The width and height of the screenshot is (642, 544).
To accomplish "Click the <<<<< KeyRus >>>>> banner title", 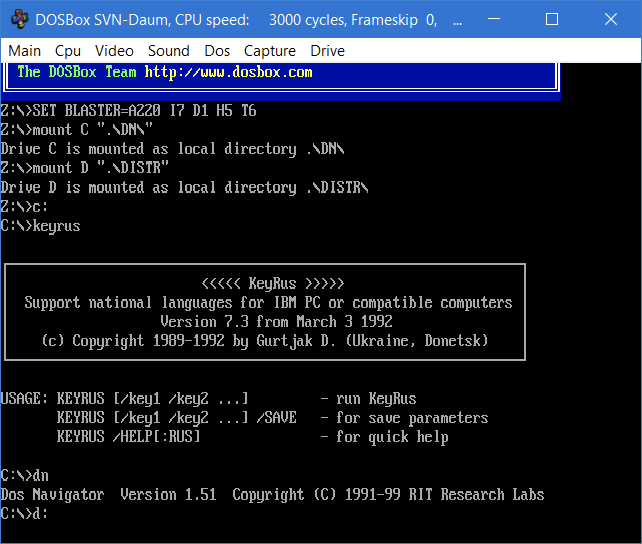I will (273, 283).
